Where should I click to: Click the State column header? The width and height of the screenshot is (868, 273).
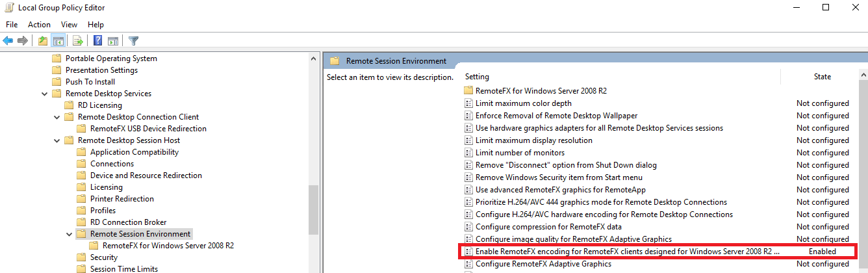coord(822,77)
